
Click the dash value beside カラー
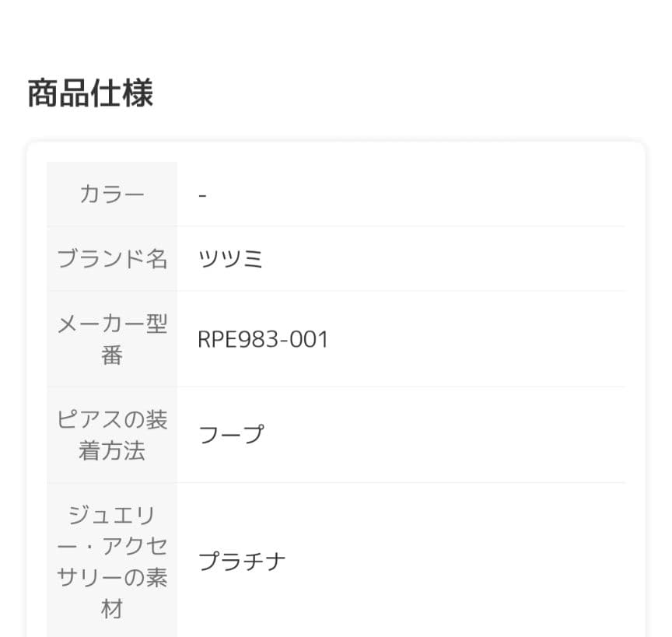tap(202, 194)
